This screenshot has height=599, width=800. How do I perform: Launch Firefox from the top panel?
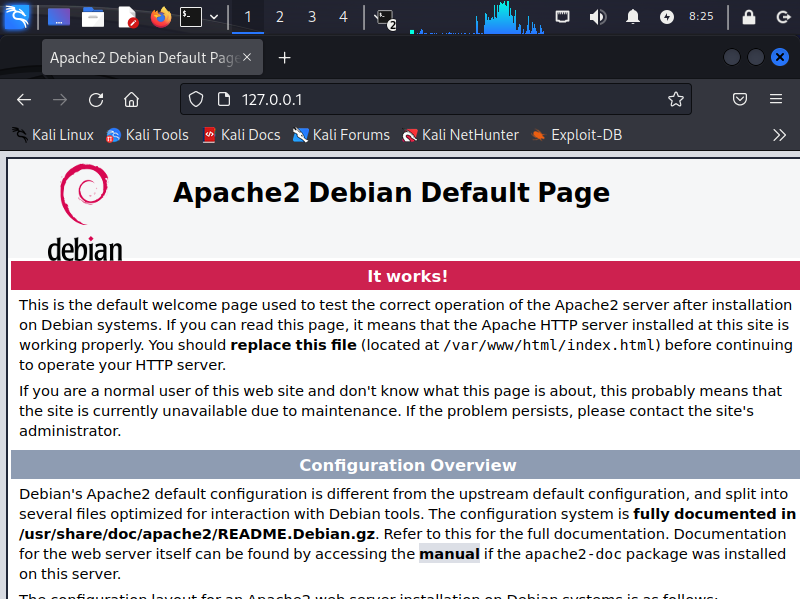point(161,17)
